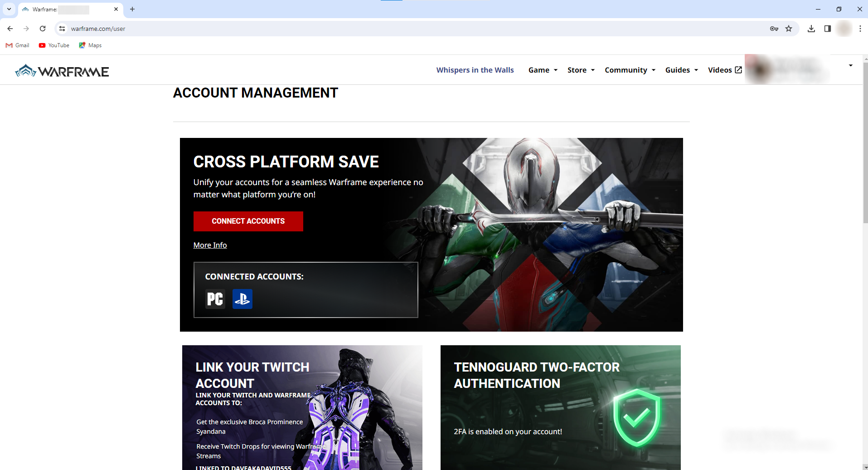Viewport: 868px width, 470px height.
Task: Open a new browser tab
Action: [132, 9]
